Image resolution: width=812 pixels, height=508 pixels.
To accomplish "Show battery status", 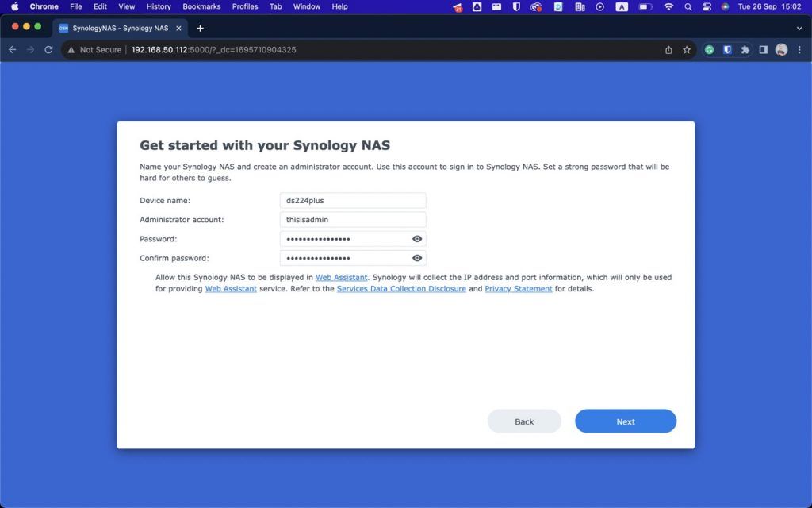I will click(645, 6).
